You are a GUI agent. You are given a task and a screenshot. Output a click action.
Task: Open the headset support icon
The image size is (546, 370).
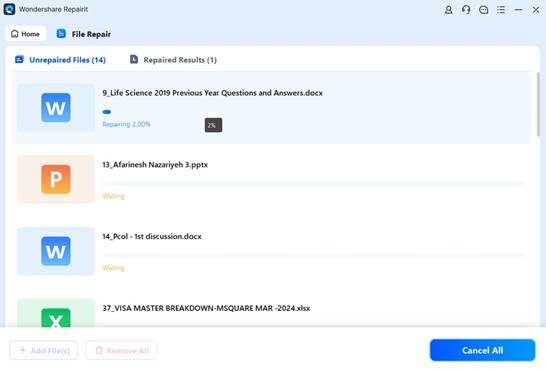click(x=466, y=10)
